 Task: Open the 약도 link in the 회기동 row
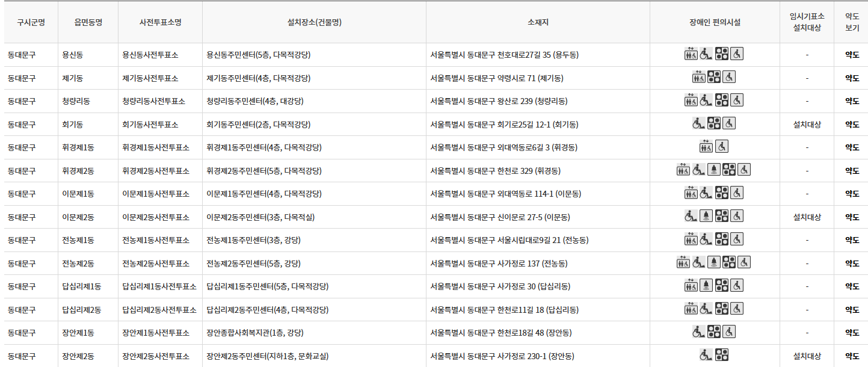click(851, 124)
